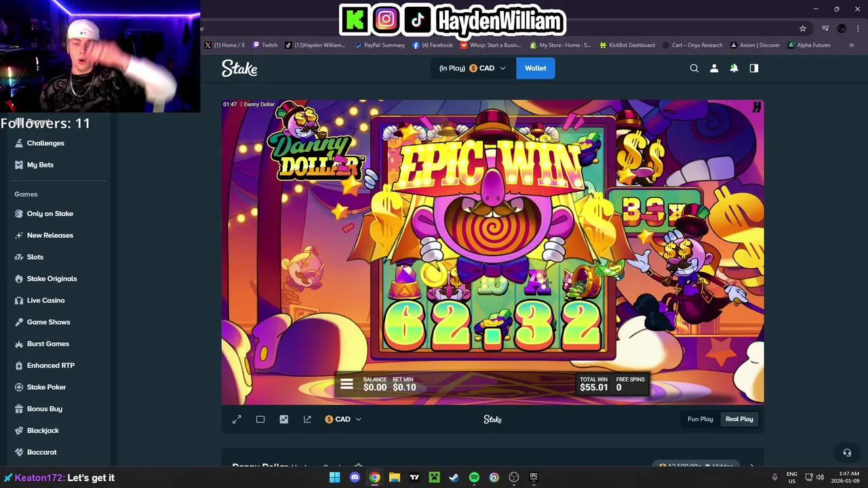Open the Cart – Onyx Research bookmark
This screenshot has width=868, height=488.
(x=692, y=45)
